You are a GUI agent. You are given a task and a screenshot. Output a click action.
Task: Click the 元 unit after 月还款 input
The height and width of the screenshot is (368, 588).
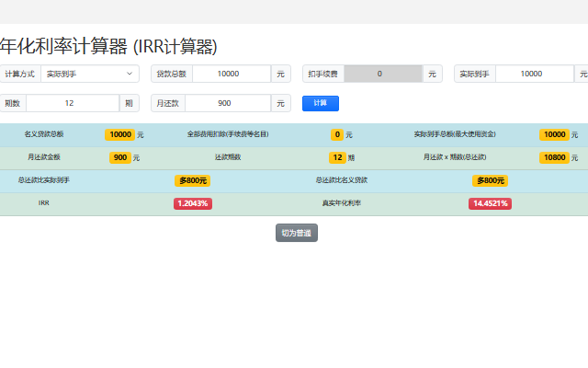click(281, 103)
